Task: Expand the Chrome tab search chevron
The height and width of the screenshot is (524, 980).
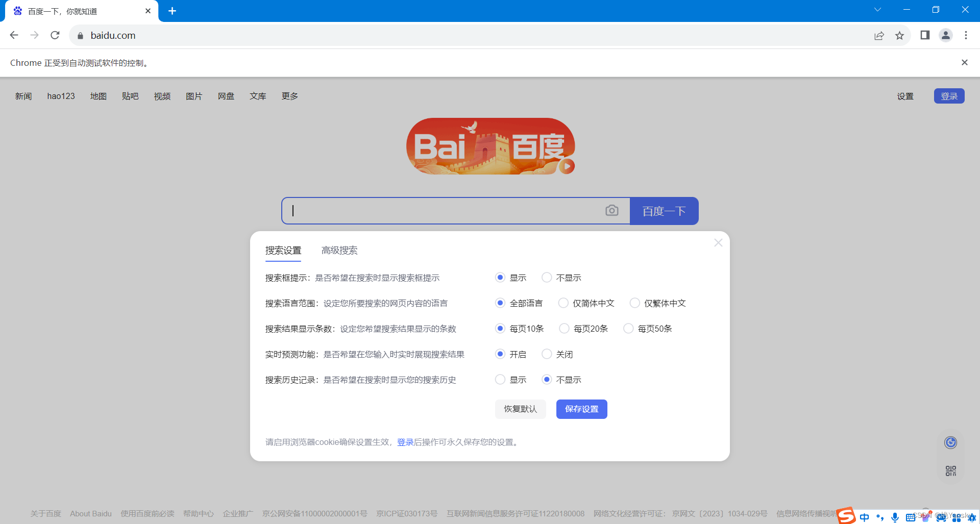Action: tap(877, 10)
